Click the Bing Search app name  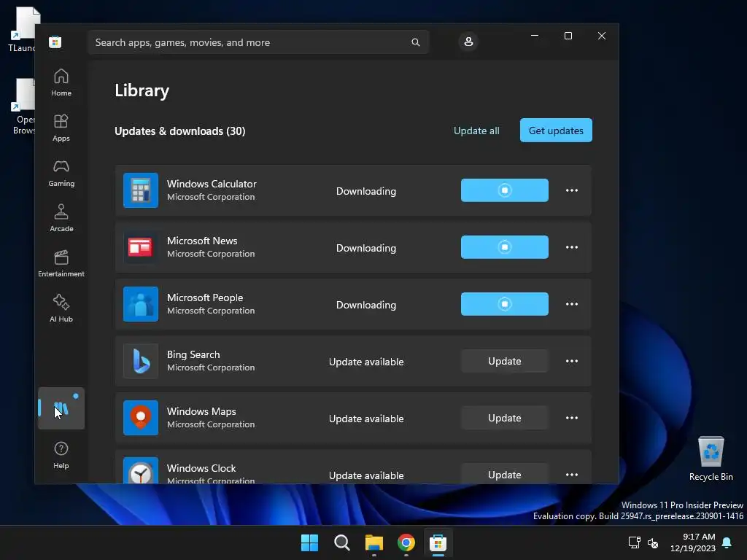pyautogui.click(x=193, y=354)
